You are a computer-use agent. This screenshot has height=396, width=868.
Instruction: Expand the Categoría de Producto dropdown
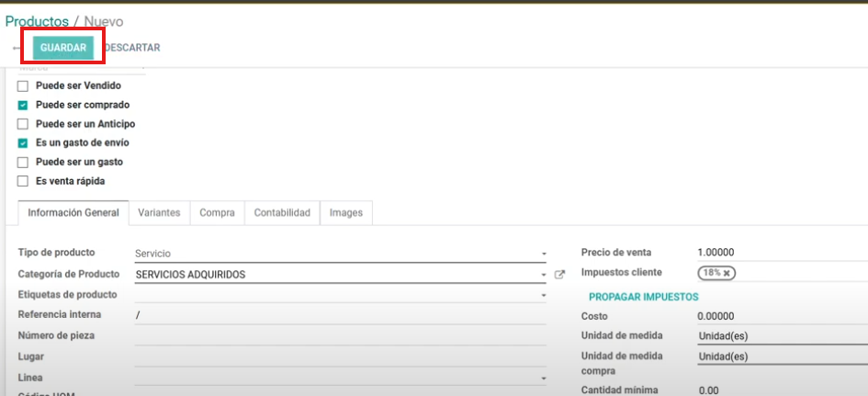point(544,275)
